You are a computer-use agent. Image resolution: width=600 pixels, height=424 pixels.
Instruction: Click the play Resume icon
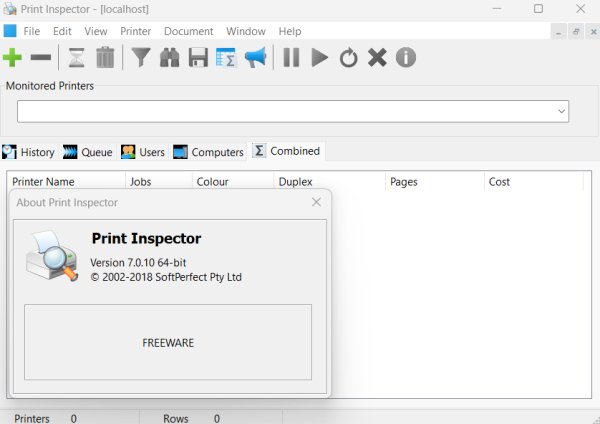click(320, 58)
